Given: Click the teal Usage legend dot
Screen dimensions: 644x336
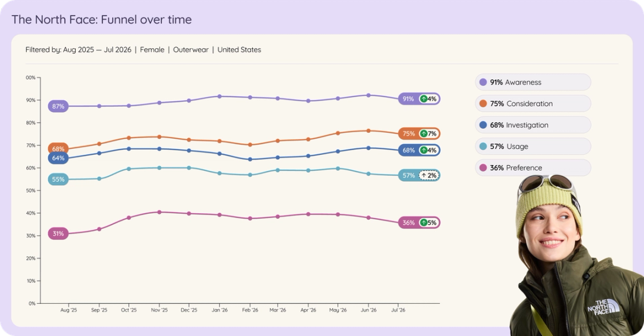Looking at the screenshot, I should coord(483,146).
